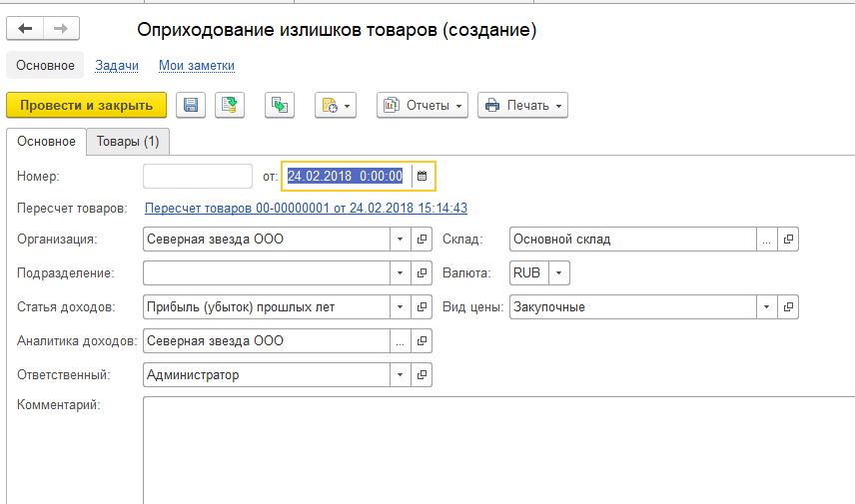Open Ответственный Администратор record icon
This screenshot has width=855, height=504.
pos(422,375)
